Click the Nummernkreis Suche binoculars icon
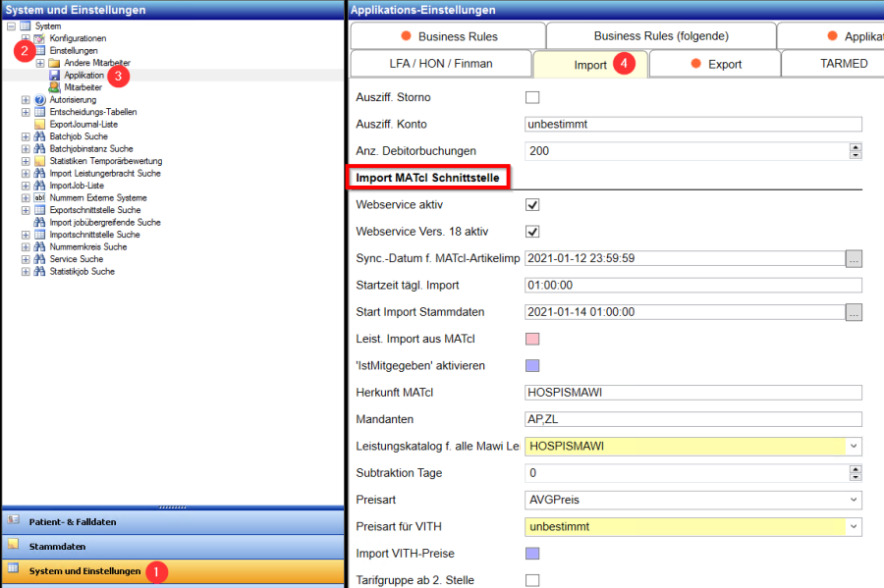 (x=39, y=246)
